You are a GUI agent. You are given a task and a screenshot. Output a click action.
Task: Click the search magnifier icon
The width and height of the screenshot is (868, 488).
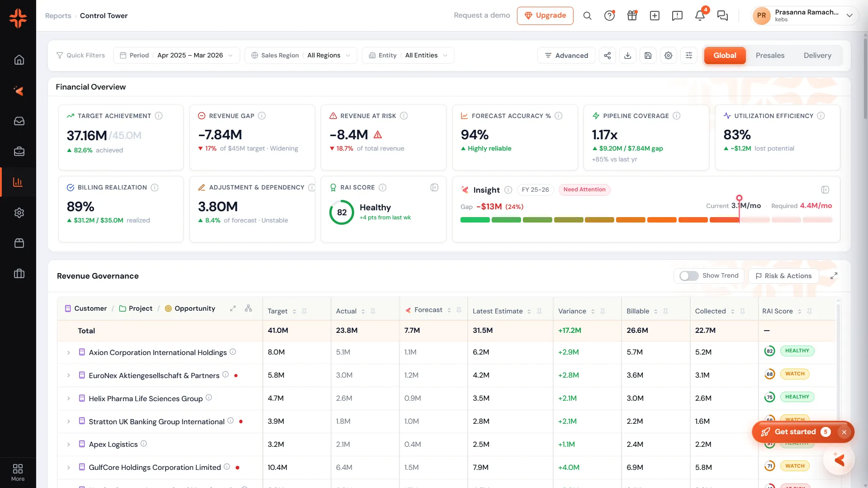tap(587, 16)
